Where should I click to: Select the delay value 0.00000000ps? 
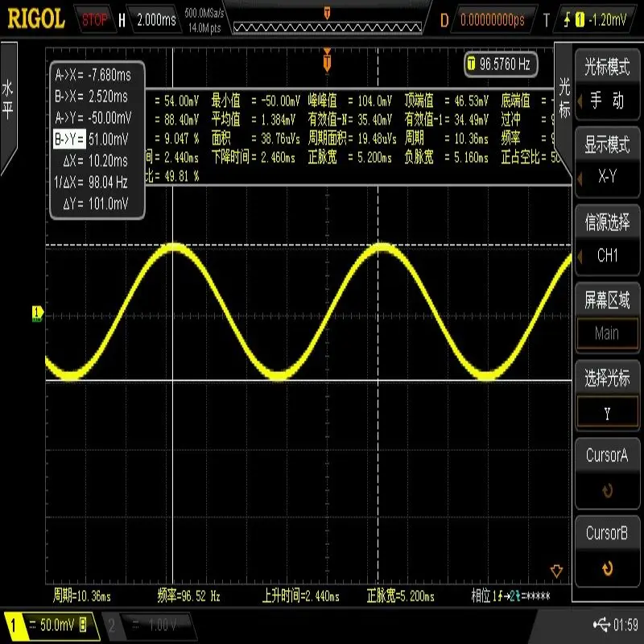click(492, 19)
